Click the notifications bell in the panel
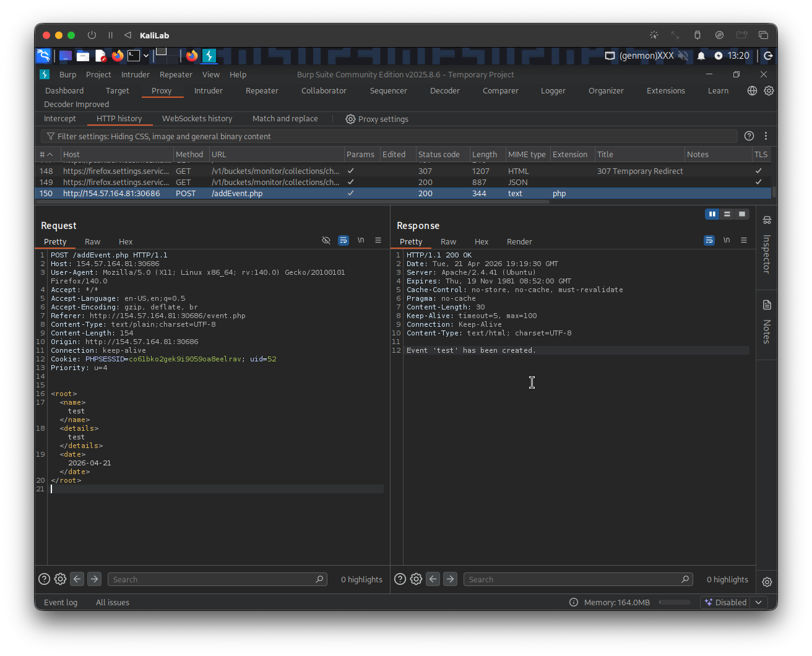812x656 pixels. [x=701, y=56]
